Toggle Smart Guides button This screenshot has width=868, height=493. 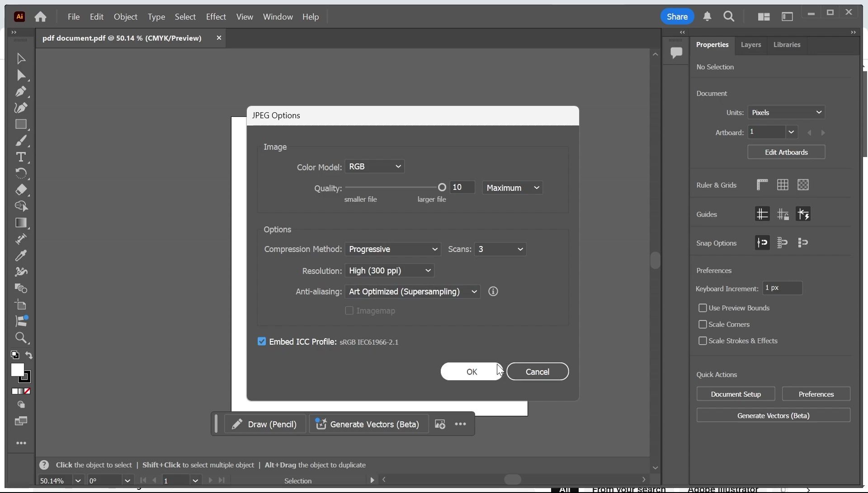coord(803,214)
